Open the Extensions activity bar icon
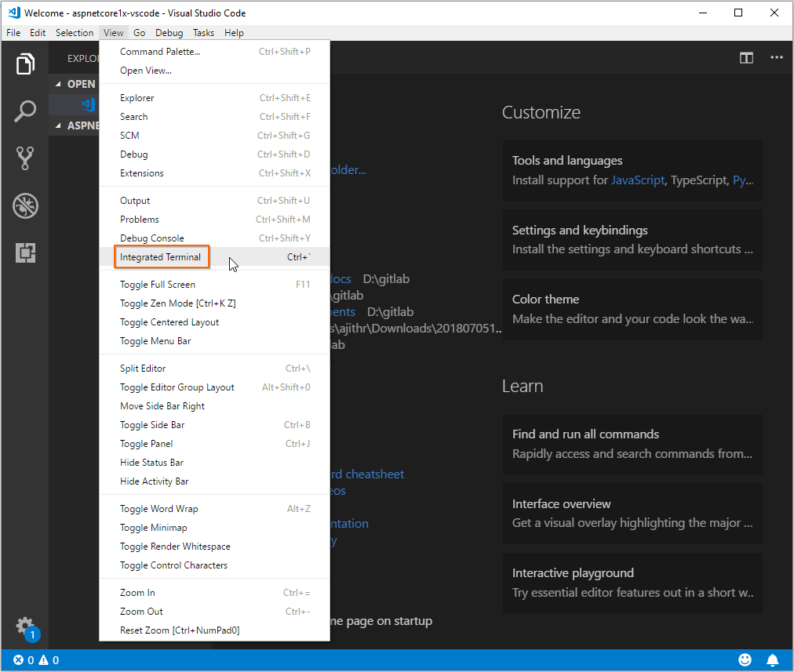 click(25, 252)
